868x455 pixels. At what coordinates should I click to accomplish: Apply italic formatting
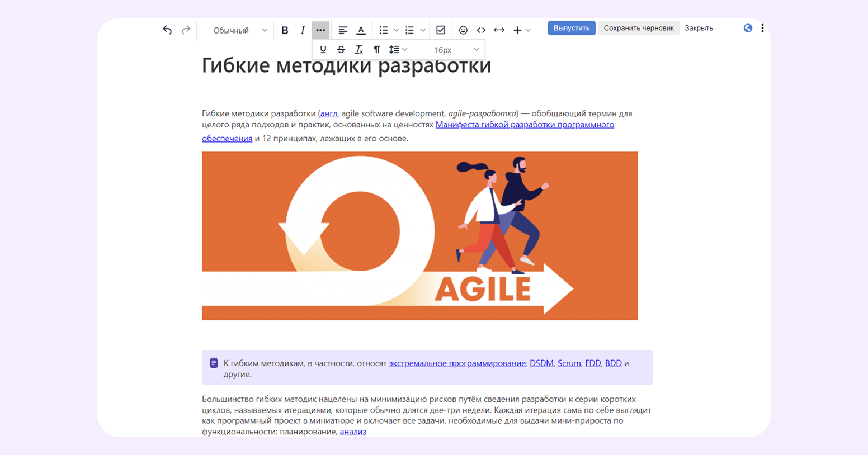tap(302, 30)
